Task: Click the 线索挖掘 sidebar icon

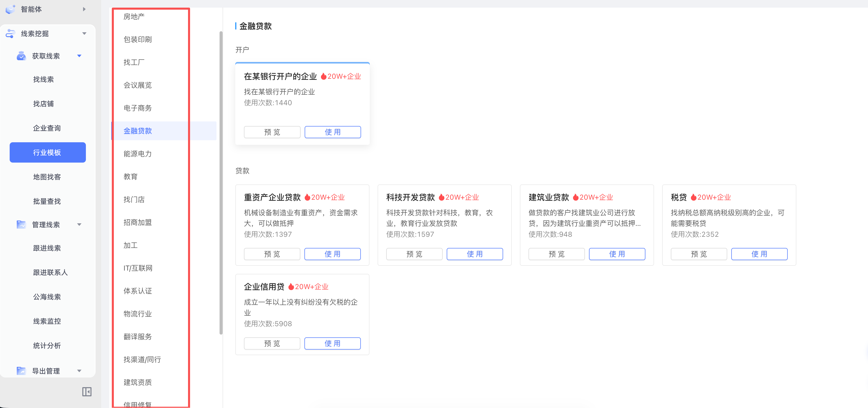Action: pyautogui.click(x=10, y=33)
